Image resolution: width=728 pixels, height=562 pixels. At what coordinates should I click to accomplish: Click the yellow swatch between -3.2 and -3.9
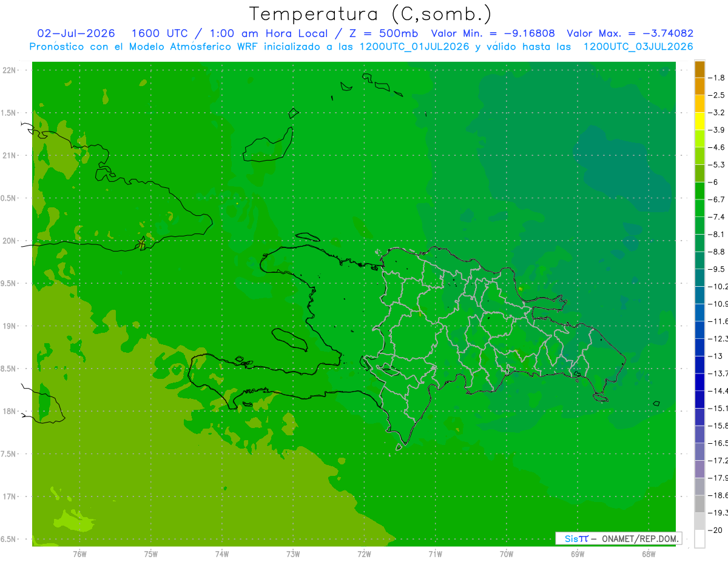(x=699, y=121)
